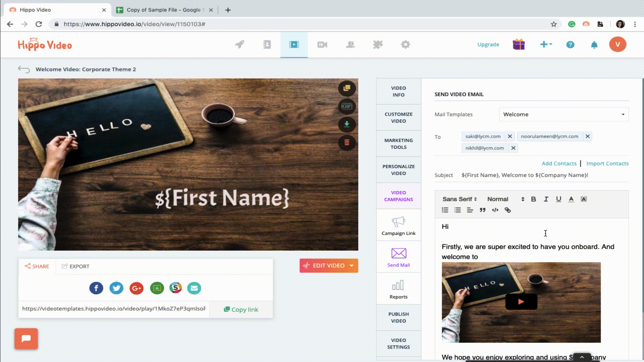The width and height of the screenshot is (644, 362).
Task: Click the text highlight color swatch
Action: (x=584, y=199)
